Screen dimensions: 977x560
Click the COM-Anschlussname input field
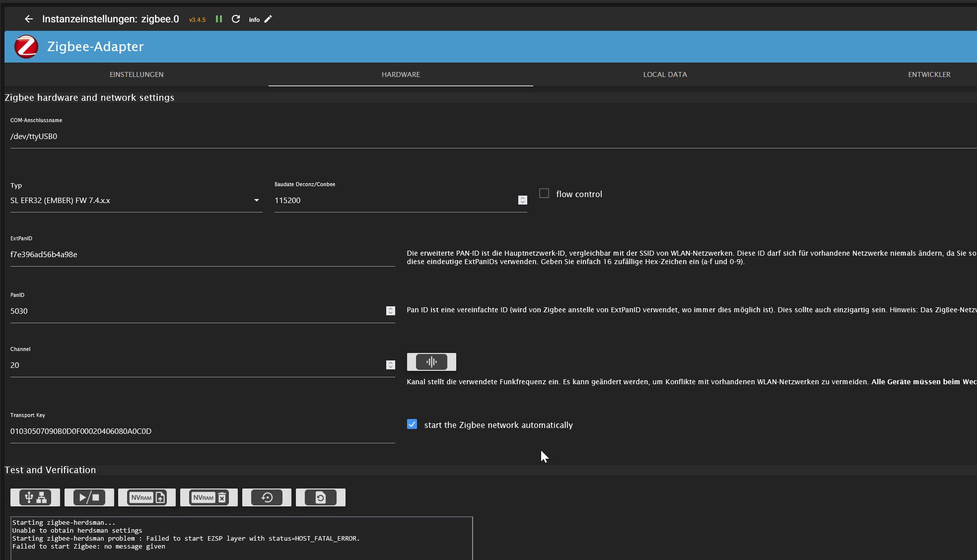493,137
